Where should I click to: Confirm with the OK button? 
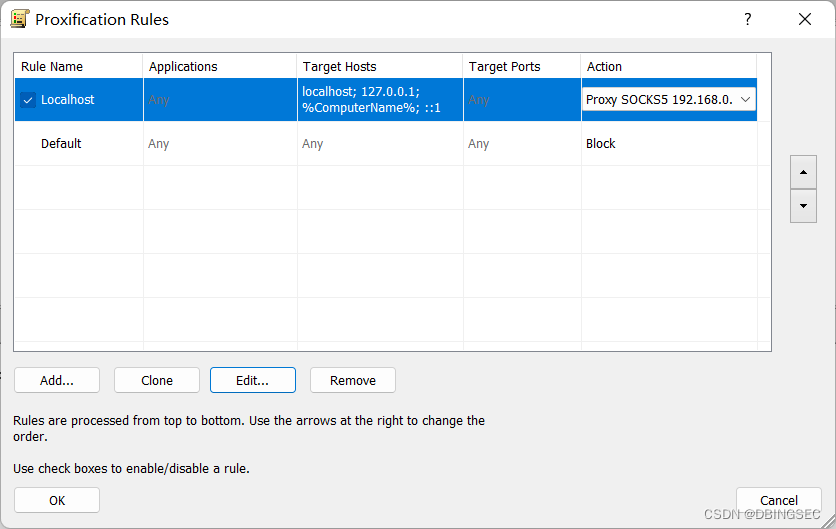tap(57, 500)
